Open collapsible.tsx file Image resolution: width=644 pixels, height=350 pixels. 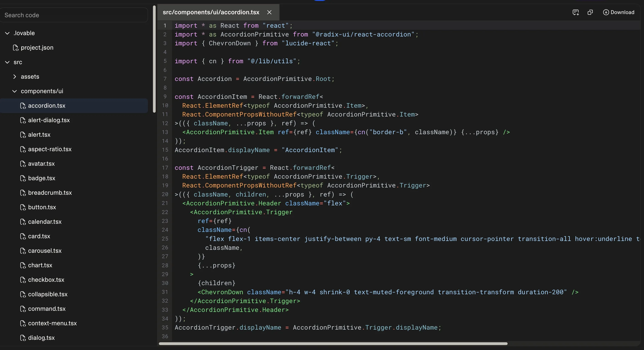[x=48, y=294]
